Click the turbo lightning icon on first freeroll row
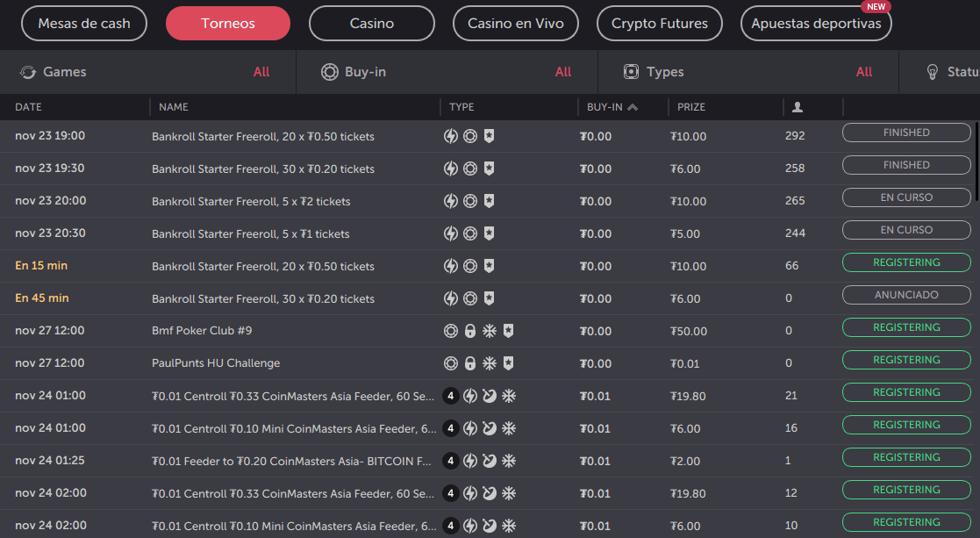This screenshot has height=538, width=980. (451, 136)
